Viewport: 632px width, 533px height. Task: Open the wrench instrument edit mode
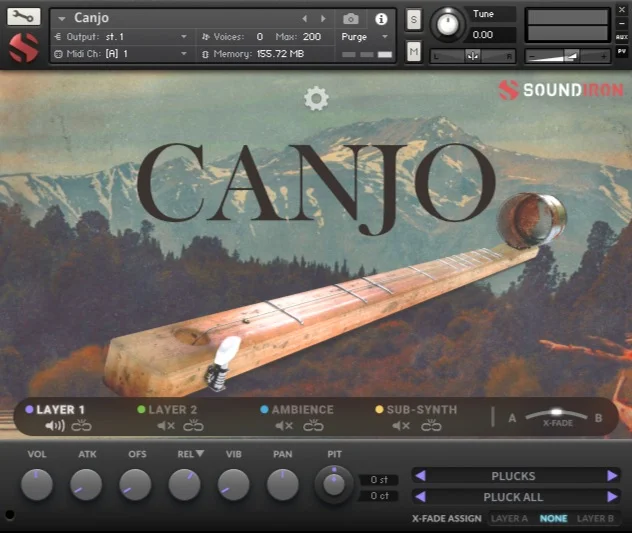click(x=23, y=17)
